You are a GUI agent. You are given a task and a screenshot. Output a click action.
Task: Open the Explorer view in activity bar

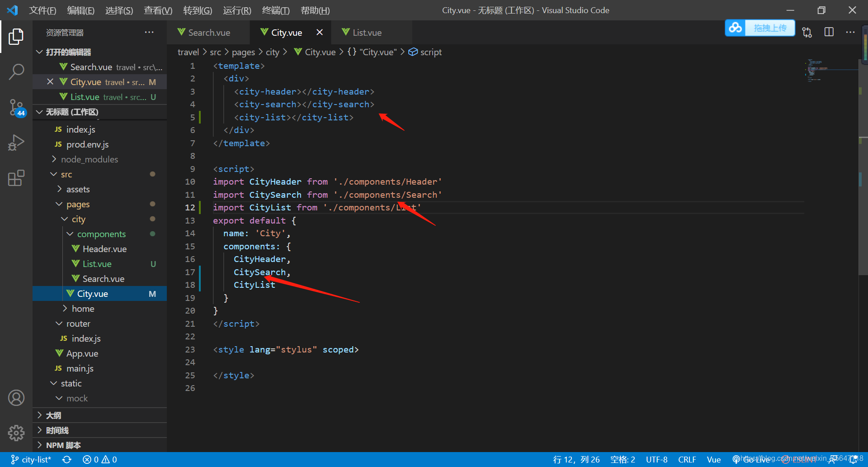tap(16, 37)
